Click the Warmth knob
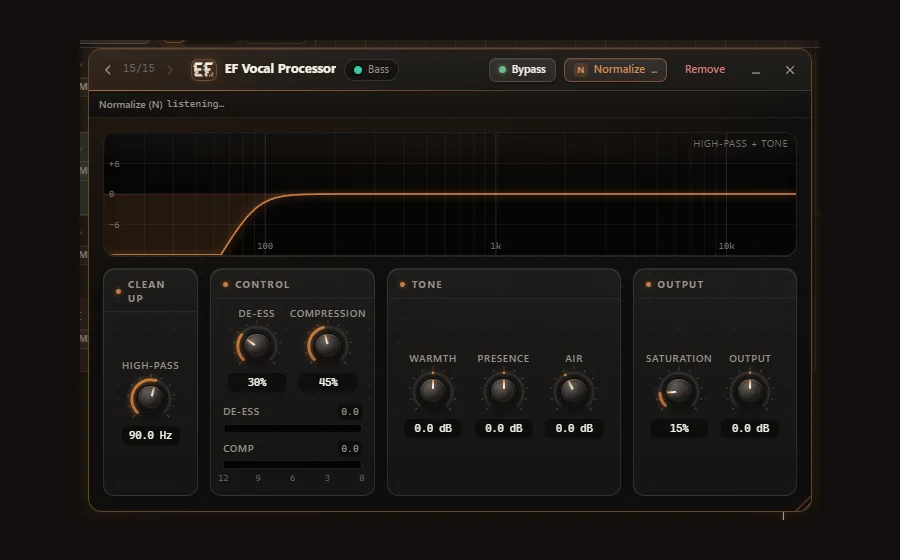The width and height of the screenshot is (900, 560). tap(433, 391)
